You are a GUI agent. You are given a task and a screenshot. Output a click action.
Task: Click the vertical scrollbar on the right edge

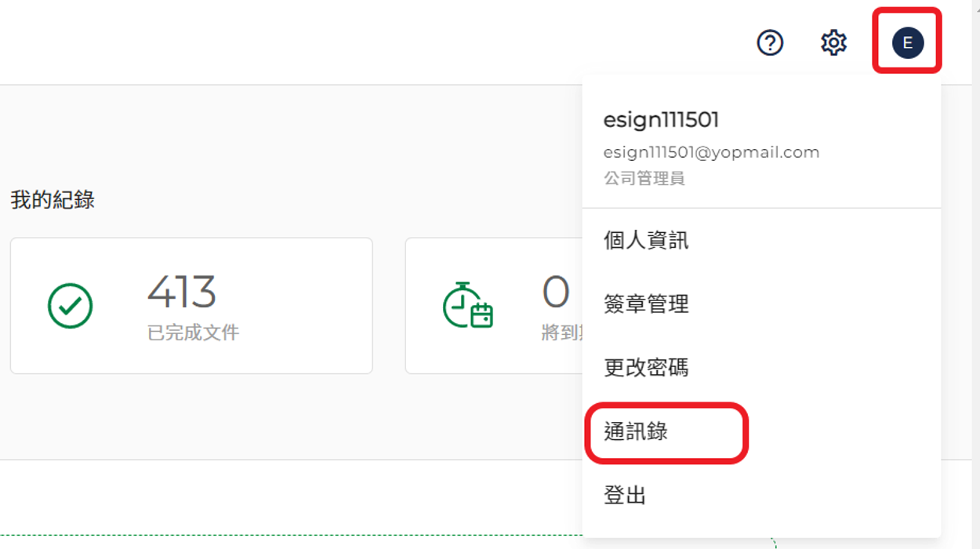point(975,274)
